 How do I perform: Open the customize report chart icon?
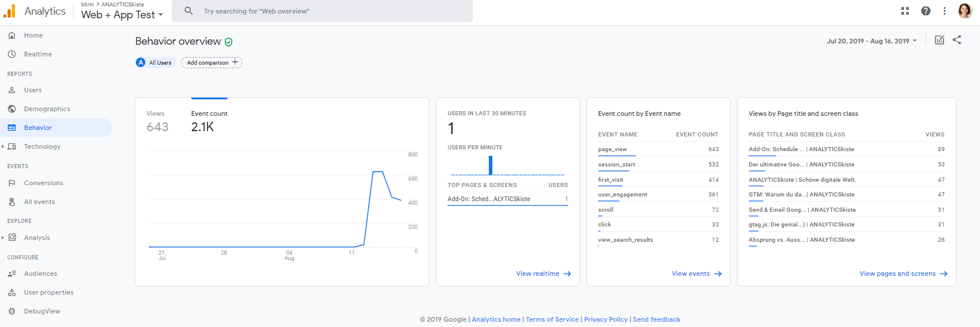939,40
